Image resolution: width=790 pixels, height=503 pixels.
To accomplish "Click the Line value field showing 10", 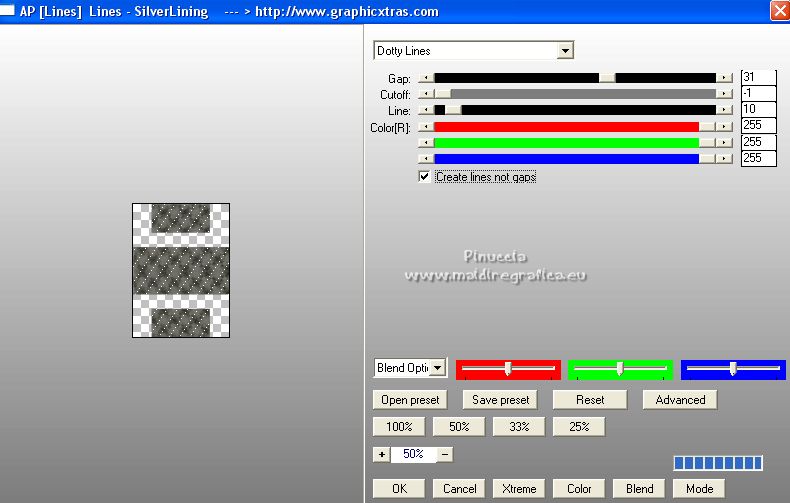I will click(x=759, y=109).
